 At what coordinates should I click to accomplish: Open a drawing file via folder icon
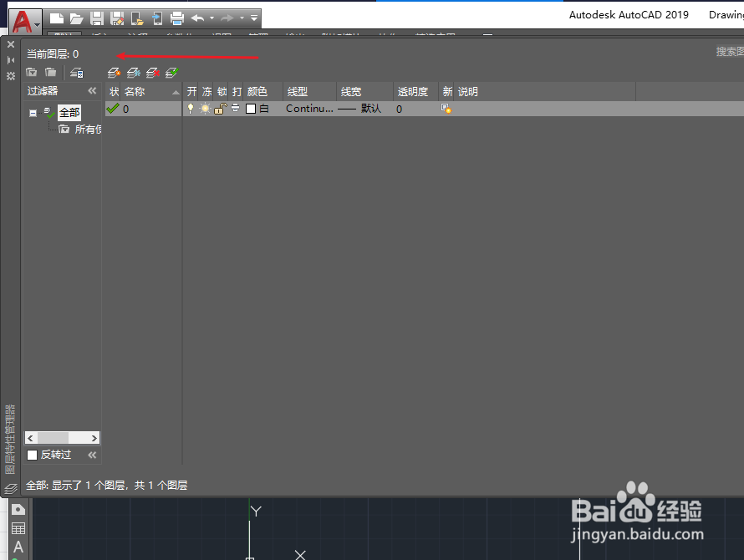click(x=76, y=18)
